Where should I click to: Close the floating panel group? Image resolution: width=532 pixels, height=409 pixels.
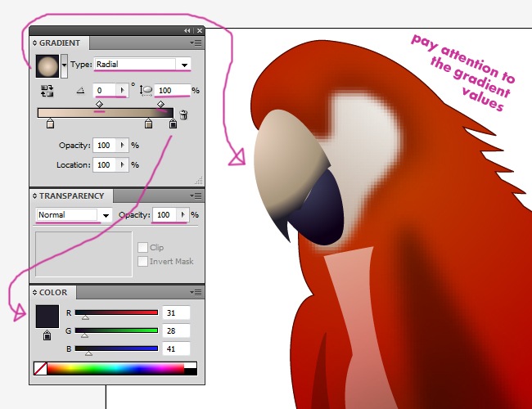[x=200, y=30]
